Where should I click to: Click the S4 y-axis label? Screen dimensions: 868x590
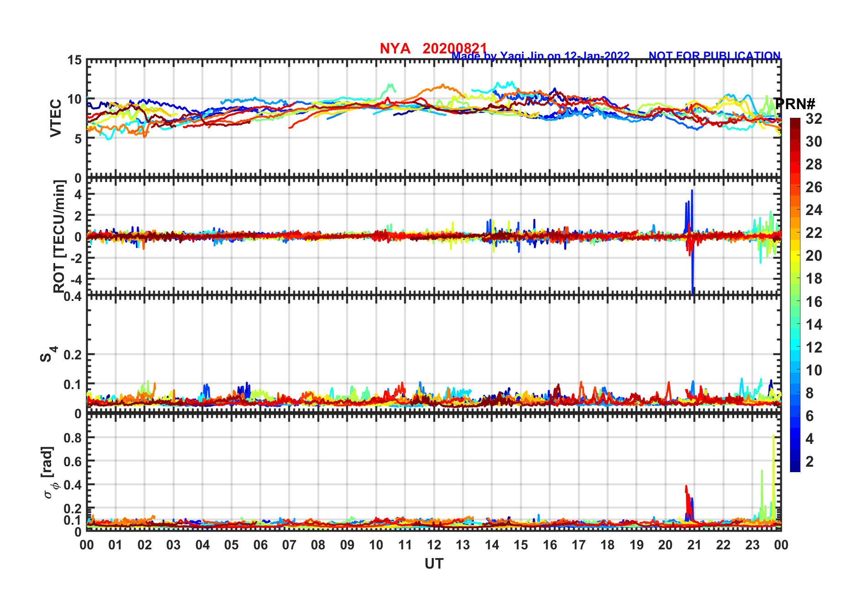(x=49, y=354)
